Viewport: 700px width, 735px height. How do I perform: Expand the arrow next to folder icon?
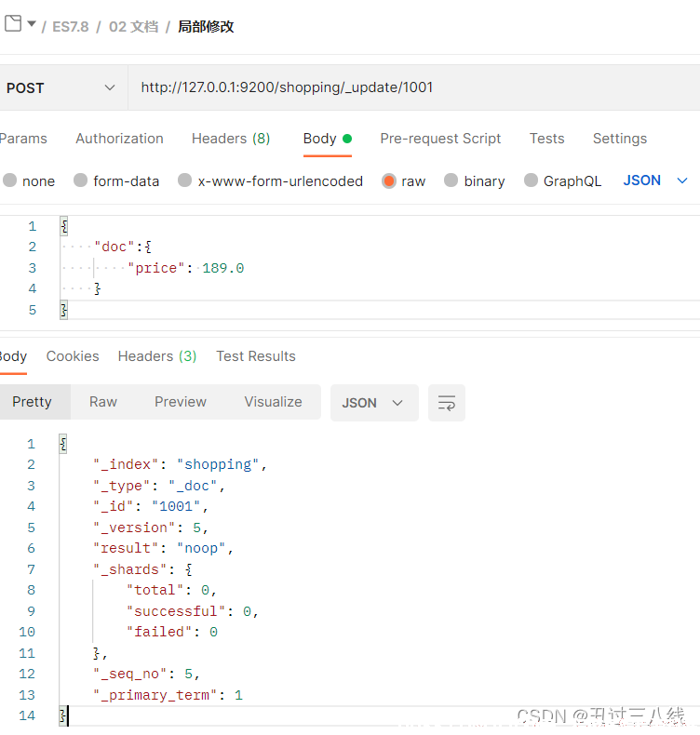point(32,23)
